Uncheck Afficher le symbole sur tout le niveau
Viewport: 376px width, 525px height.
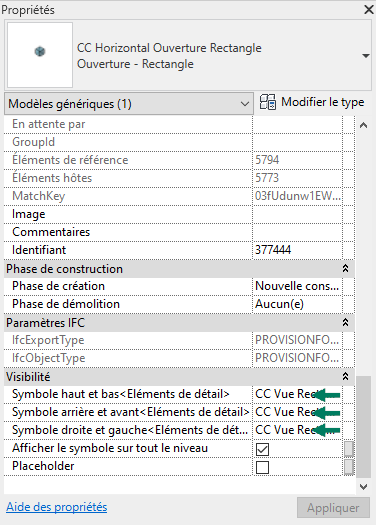[x=262, y=449]
